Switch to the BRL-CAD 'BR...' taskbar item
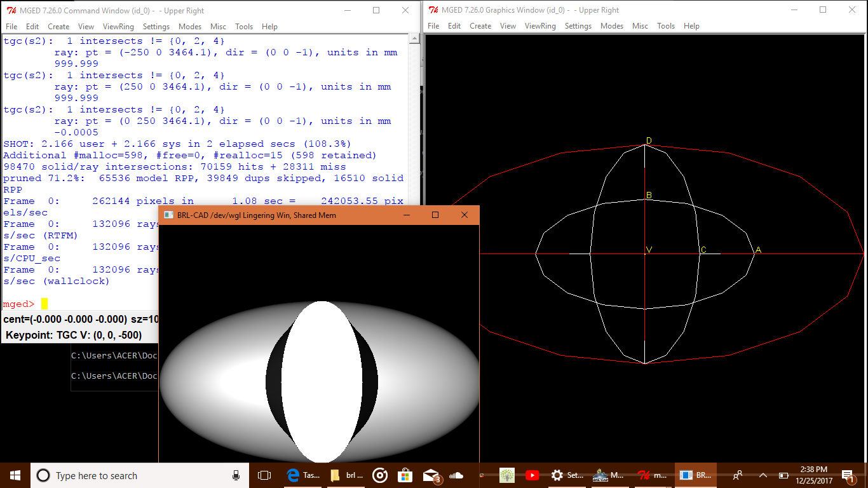Screen dimensions: 868x488 [x=695, y=475]
